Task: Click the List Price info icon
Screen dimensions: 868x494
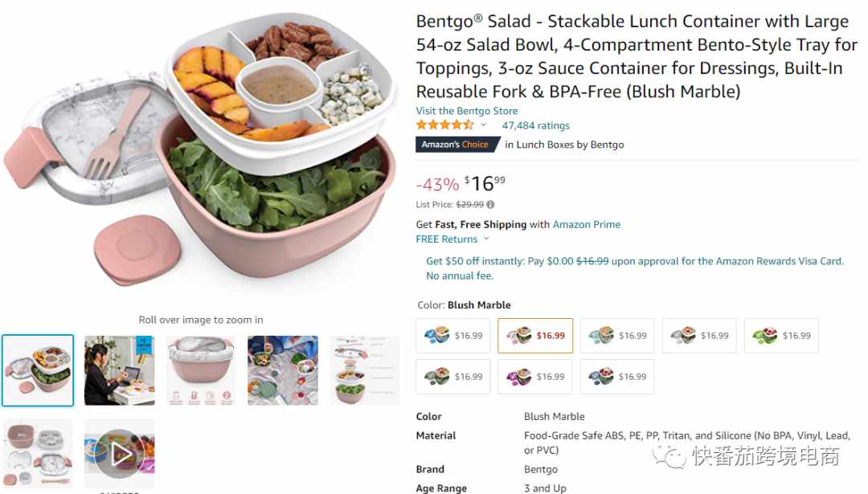Action: click(490, 205)
